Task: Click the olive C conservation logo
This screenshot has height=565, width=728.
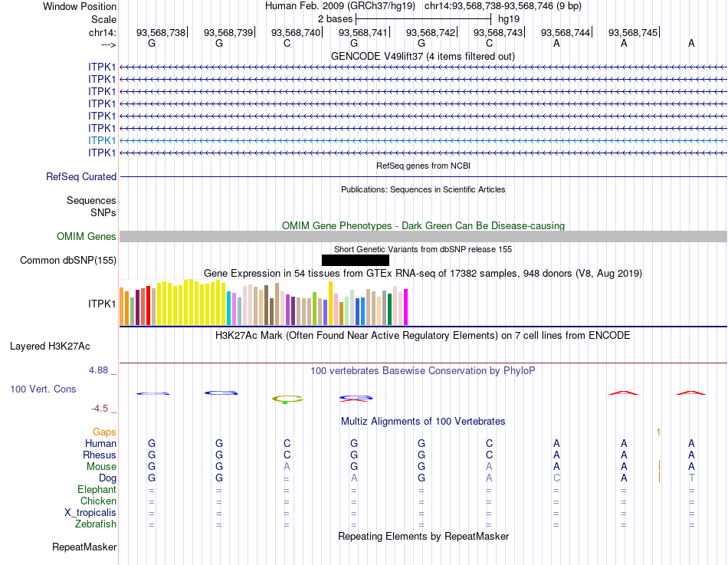Action: pyautogui.click(x=287, y=399)
